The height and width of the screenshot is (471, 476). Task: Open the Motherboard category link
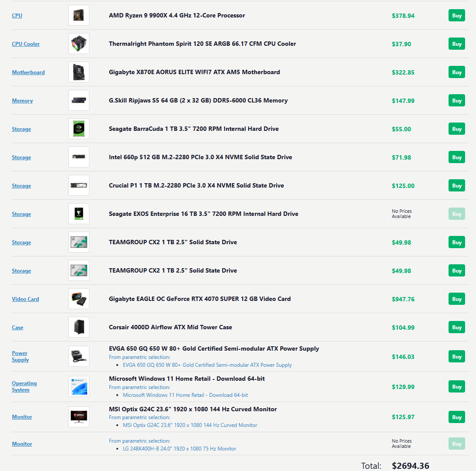(x=28, y=72)
